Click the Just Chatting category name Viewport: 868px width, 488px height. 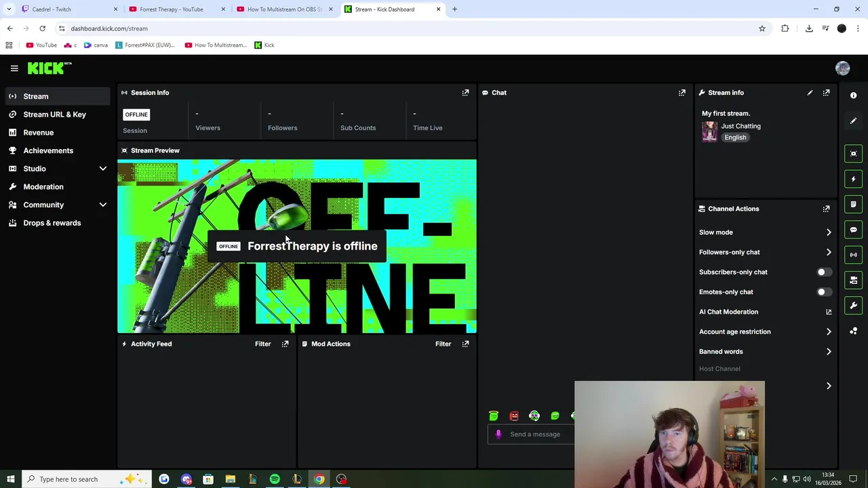(x=741, y=126)
